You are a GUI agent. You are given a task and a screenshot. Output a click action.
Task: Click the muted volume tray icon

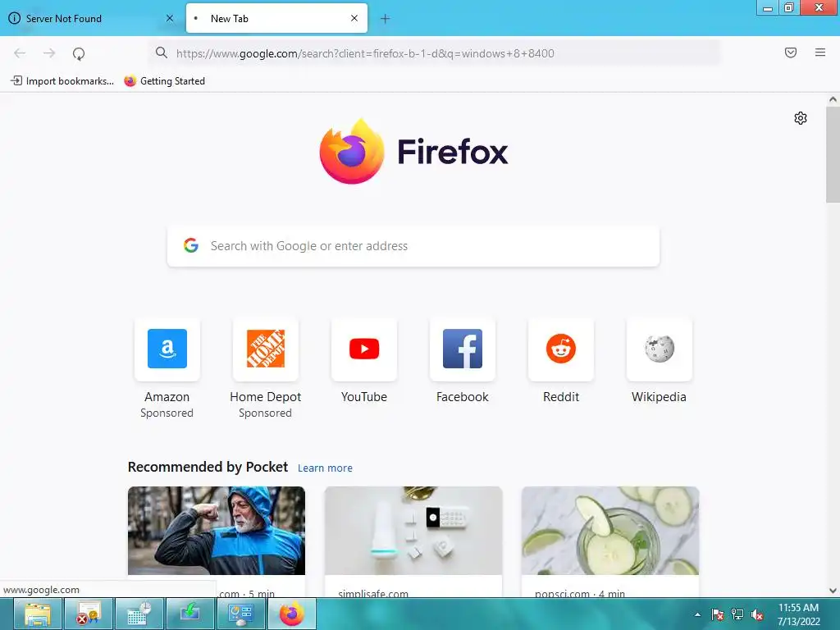(x=757, y=614)
